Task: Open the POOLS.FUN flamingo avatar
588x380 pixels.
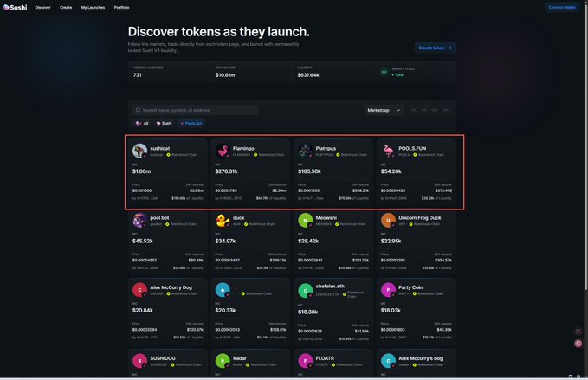Action: tap(388, 151)
